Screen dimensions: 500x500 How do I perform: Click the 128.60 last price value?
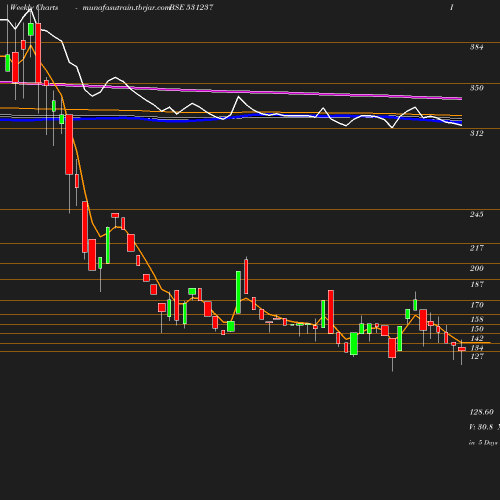481,412
